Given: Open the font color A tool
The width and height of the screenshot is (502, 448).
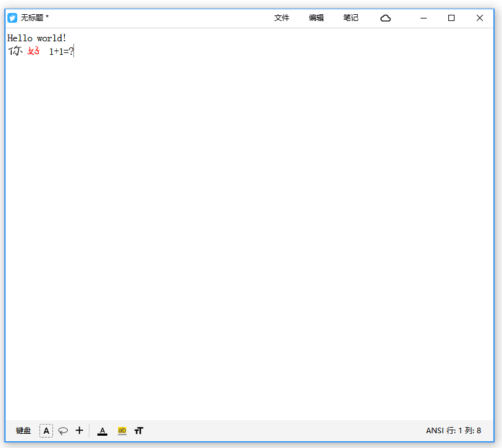Looking at the screenshot, I should tap(102, 431).
